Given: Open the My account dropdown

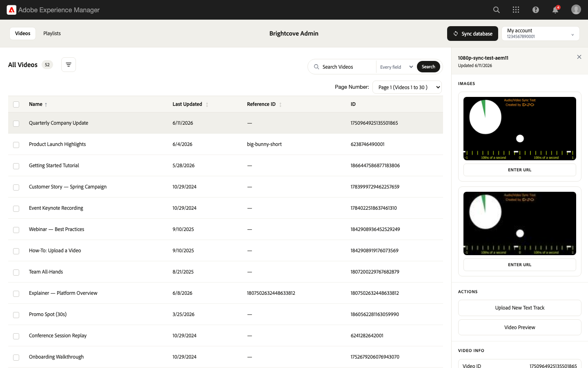Looking at the screenshot, I should pos(541,34).
